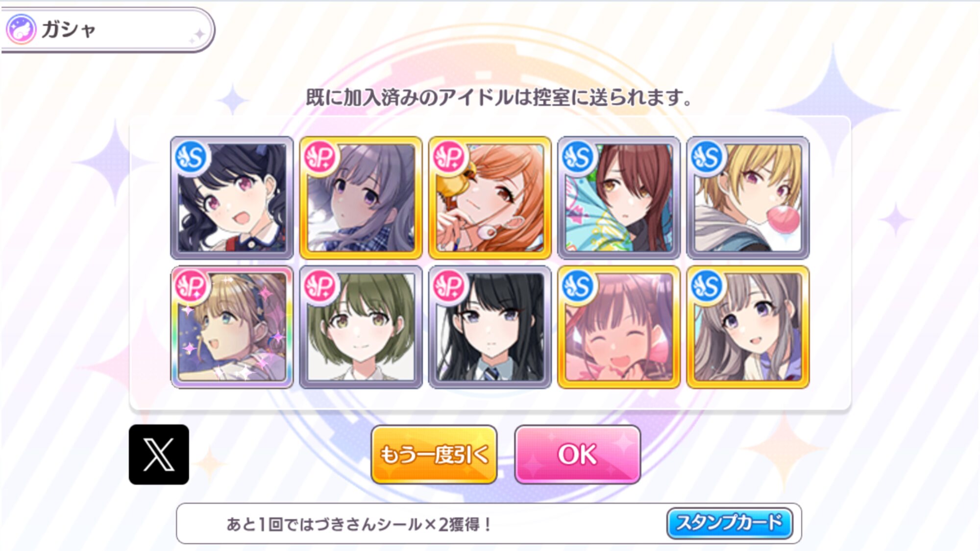Click the pink P badge on purple-haired card
980x551 pixels.
[320, 157]
